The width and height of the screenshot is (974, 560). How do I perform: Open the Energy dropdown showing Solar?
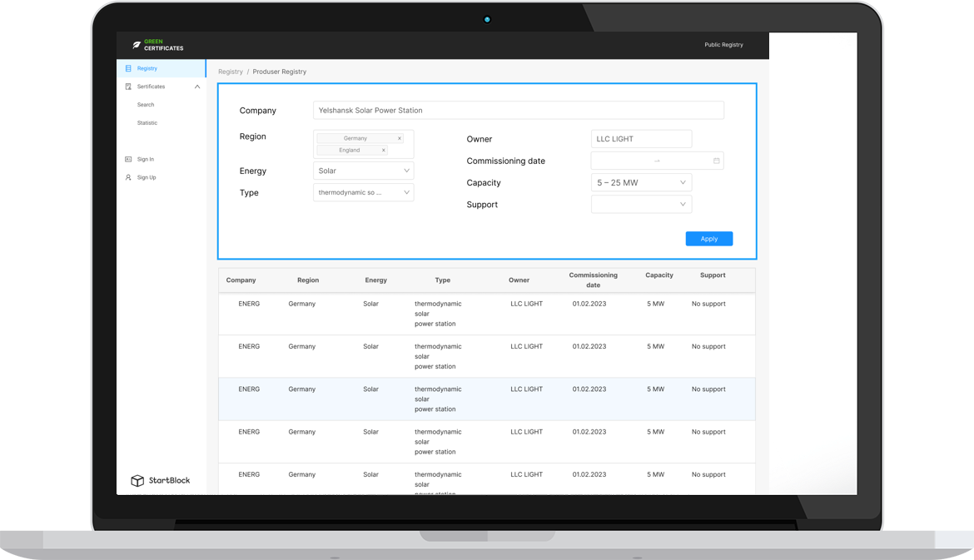coord(364,171)
